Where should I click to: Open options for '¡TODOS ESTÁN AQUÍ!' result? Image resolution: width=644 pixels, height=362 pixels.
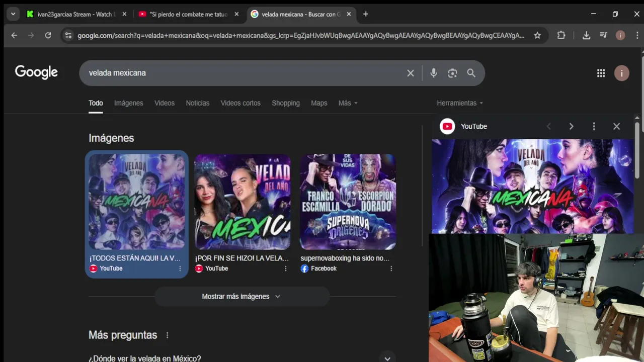pyautogui.click(x=180, y=268)
